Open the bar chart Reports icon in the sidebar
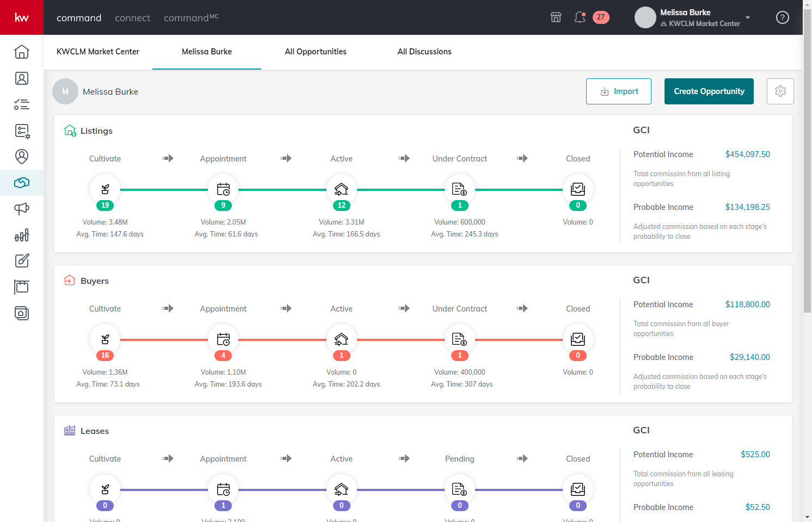Screen dimensions: 812x522 point(22,235)
